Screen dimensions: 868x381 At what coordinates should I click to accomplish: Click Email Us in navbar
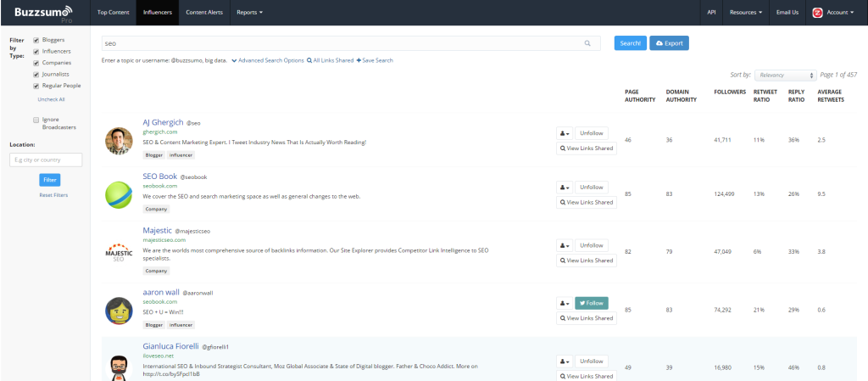click(787, 12)
